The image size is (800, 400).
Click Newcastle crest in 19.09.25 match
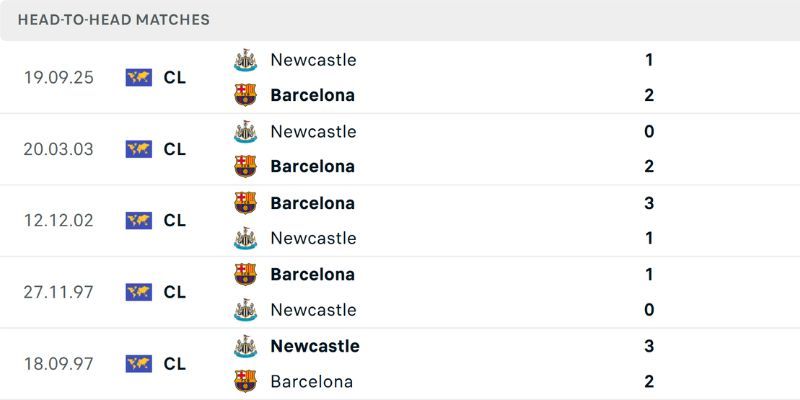pos(245,60)
